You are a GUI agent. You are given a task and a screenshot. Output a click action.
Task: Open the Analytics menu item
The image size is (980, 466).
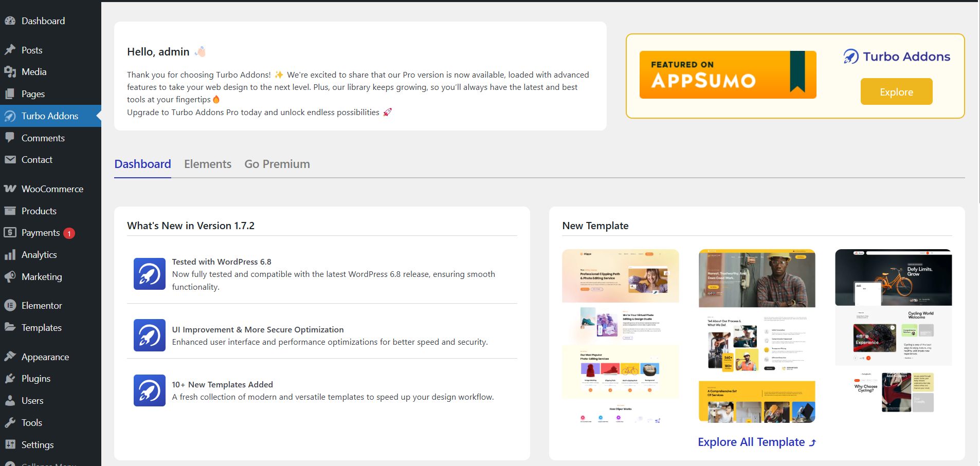[50, 255]
